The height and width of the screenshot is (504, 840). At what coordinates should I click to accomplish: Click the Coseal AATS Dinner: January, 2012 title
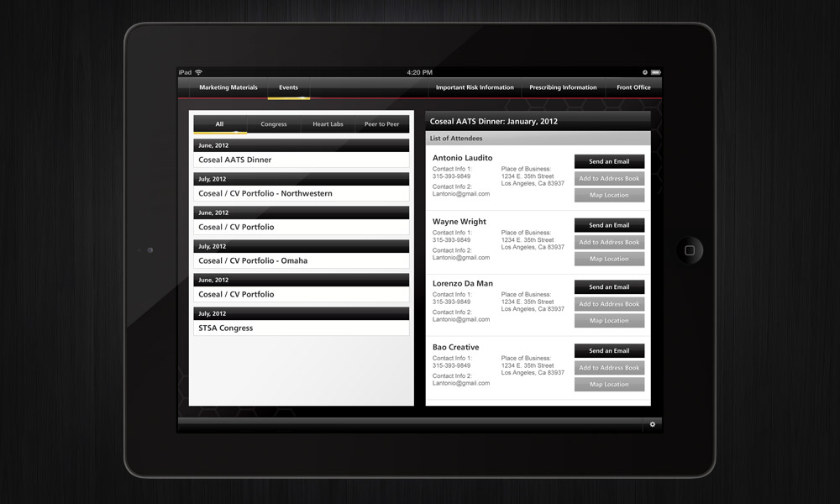(493, 122)
